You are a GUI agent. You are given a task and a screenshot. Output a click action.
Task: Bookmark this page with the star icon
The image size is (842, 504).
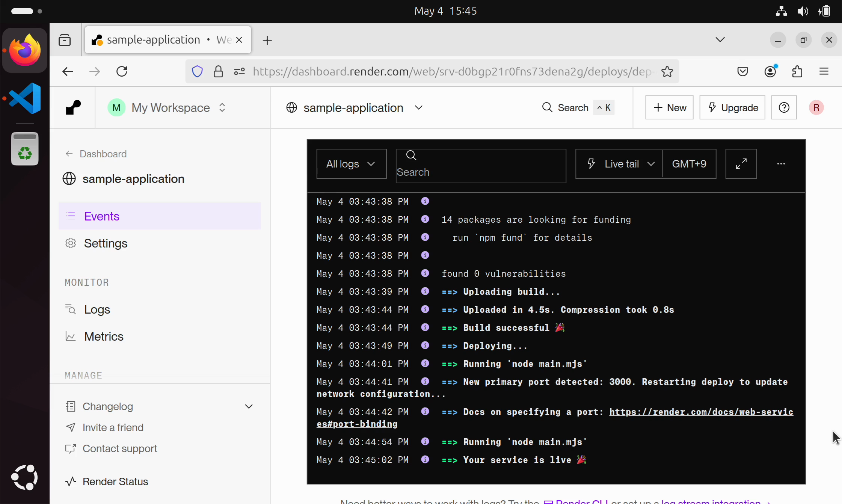coord(667,71)
